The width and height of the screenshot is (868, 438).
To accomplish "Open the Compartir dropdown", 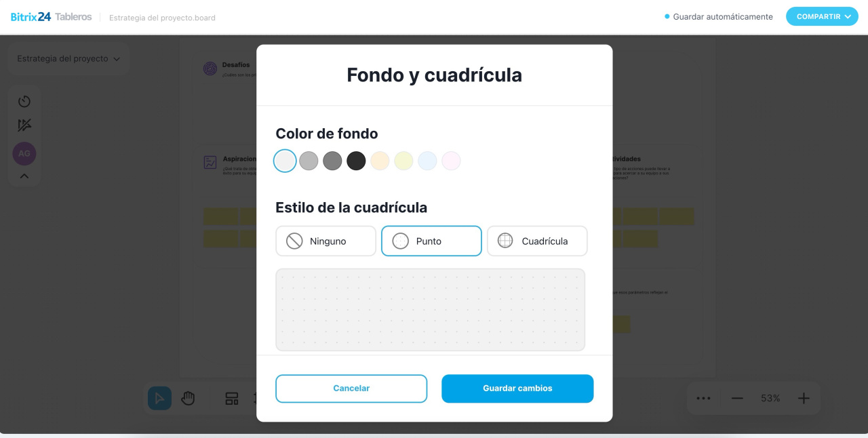I will (x=822, y=16).
